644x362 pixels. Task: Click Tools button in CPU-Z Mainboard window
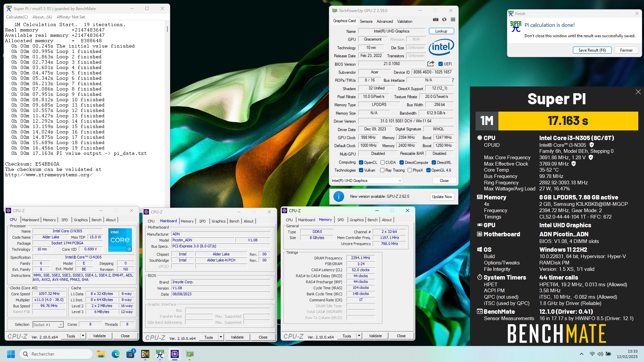(209, 337)
